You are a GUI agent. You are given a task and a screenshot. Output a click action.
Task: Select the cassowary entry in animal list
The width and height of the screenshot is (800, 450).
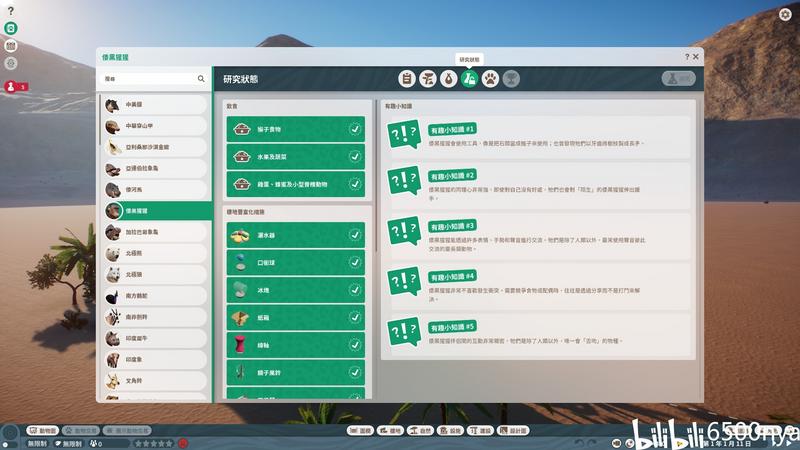coord(156,296)
